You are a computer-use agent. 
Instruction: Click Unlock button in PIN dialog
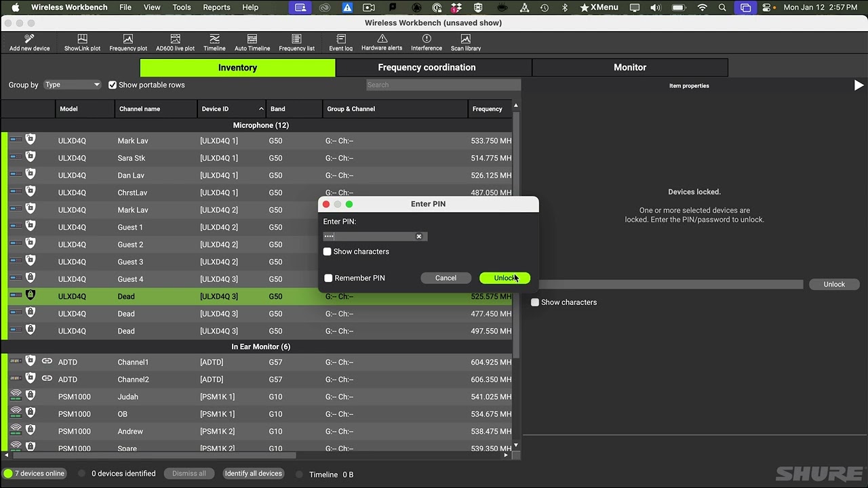point(505,278)
